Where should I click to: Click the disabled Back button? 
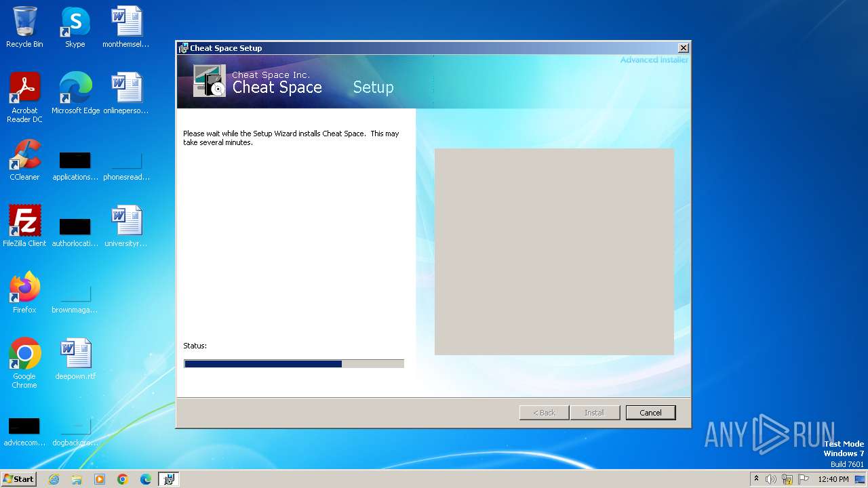coord(544,412)
